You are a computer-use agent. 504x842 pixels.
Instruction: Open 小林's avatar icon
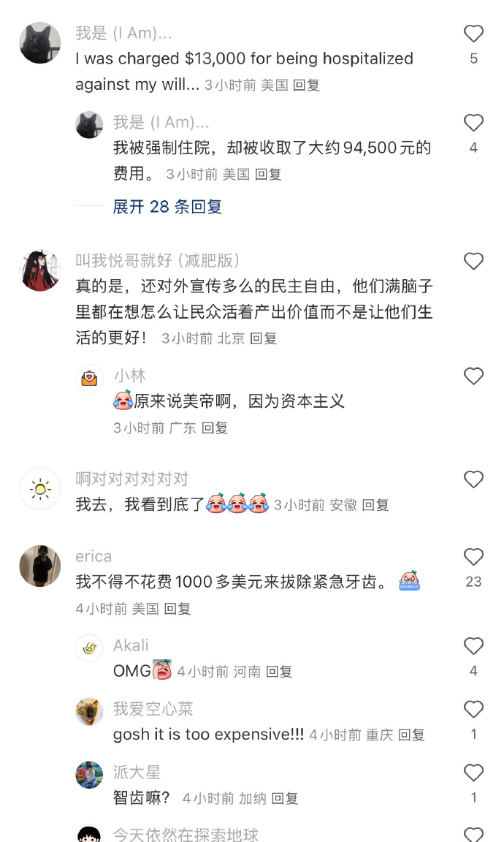pos(89,379)
